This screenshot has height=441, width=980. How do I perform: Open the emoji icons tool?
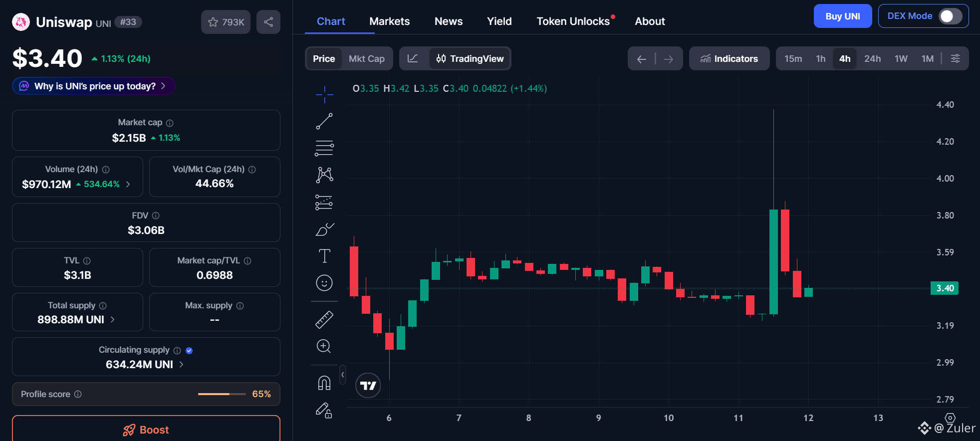324,283
